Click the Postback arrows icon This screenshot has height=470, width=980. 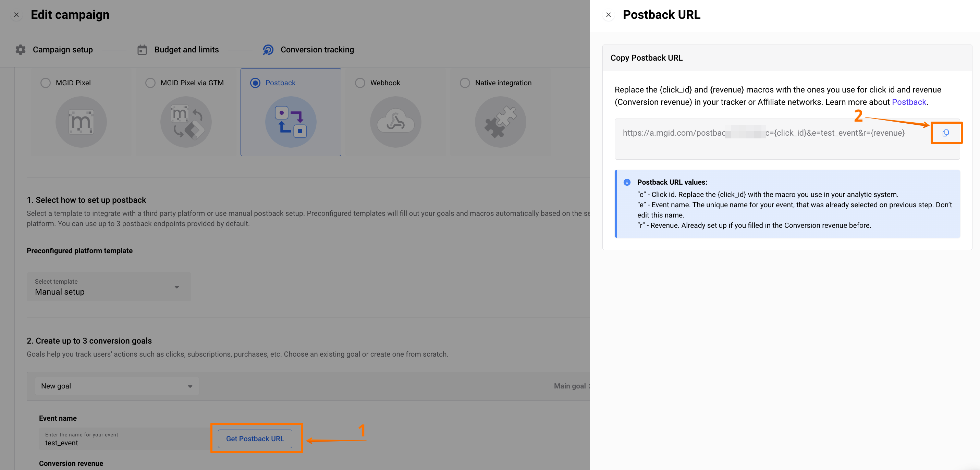point(291,122)
